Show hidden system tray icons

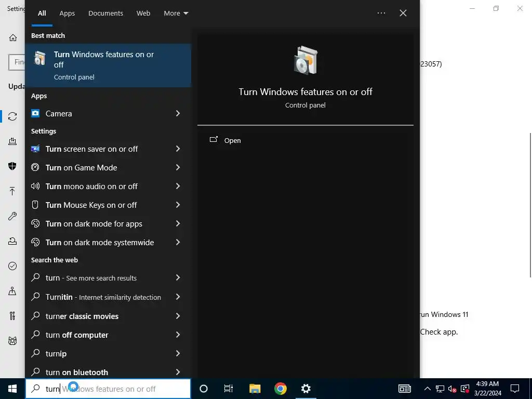tap(428, 389)
